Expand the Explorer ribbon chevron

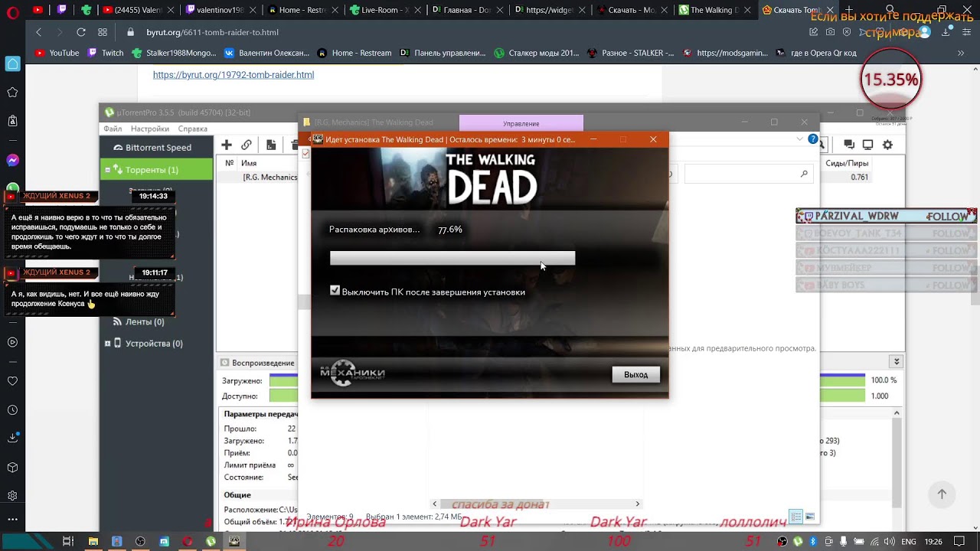click(800, 139)
